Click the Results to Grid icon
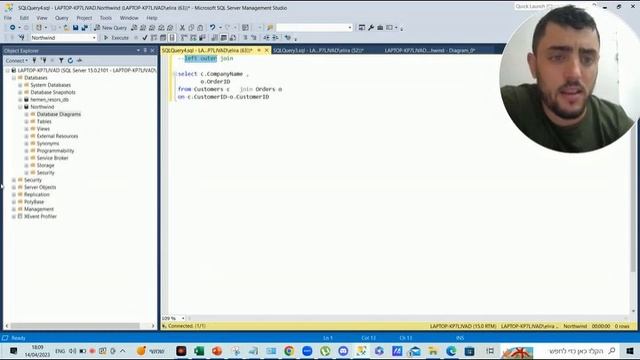The width and height of the screenshot is (640, 360). point(224,38)
